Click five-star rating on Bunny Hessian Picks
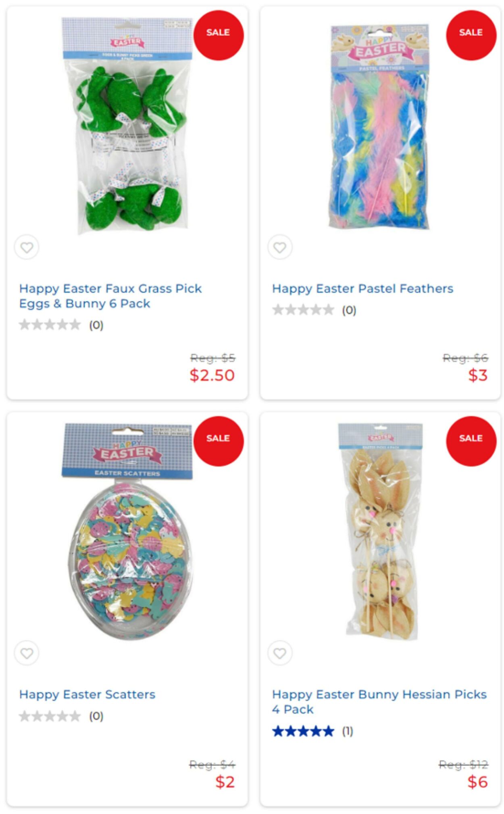 pyautogui.click(x=303, y=731)
